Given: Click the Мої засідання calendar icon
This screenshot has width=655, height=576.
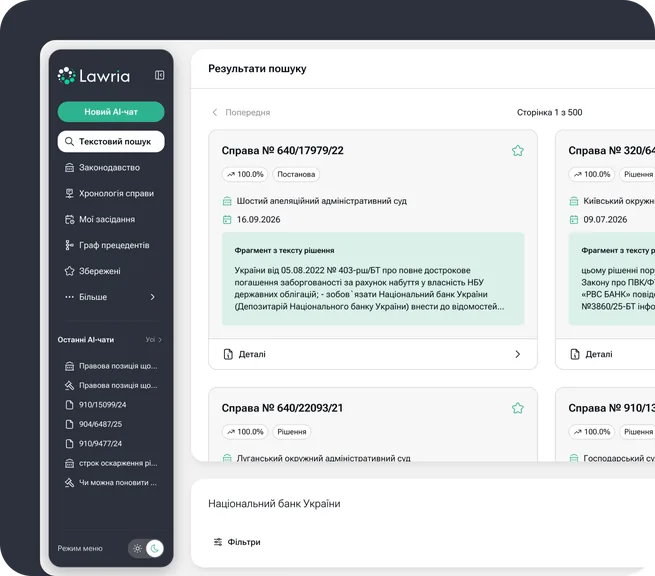Looking at the screenshot, I should [69, 219].
